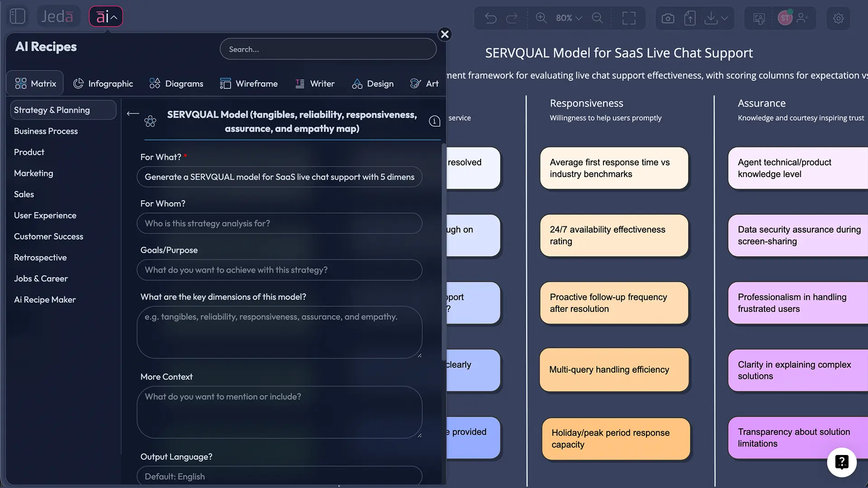
Task: Open the Diagrams tab
Action: click(x=176, y=84)
